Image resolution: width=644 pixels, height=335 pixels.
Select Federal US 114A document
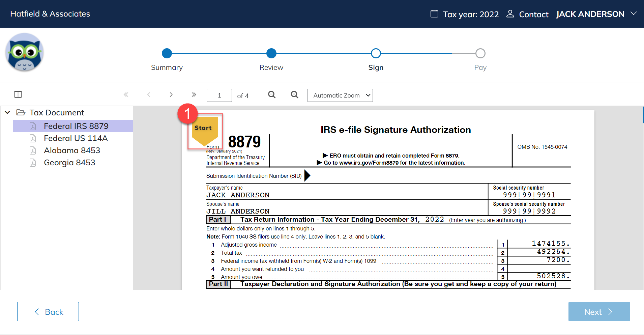pos(76,138)
